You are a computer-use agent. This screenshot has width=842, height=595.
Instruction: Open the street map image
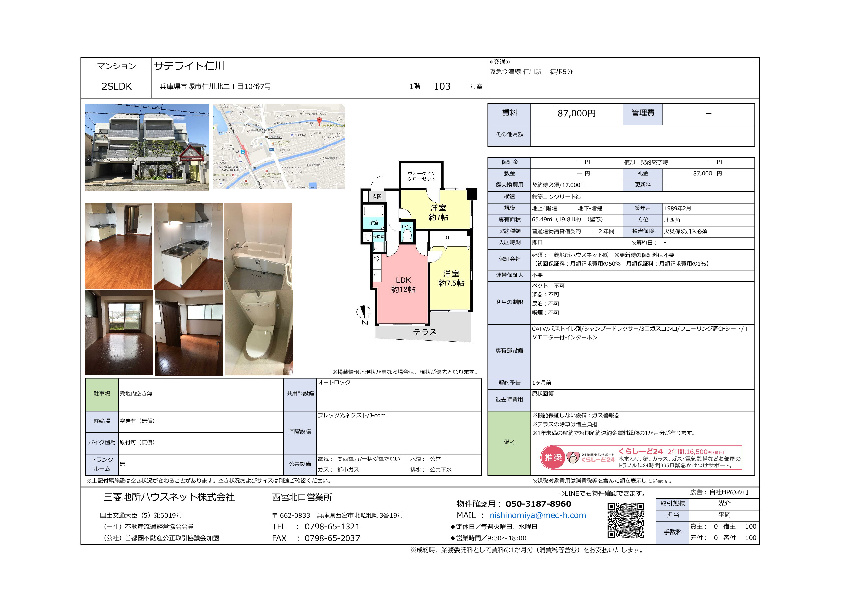tap(278, 147)
